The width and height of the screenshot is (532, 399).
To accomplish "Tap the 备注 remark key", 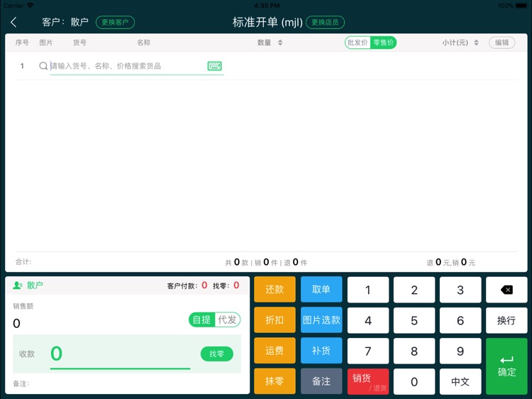I will [321, 381].
